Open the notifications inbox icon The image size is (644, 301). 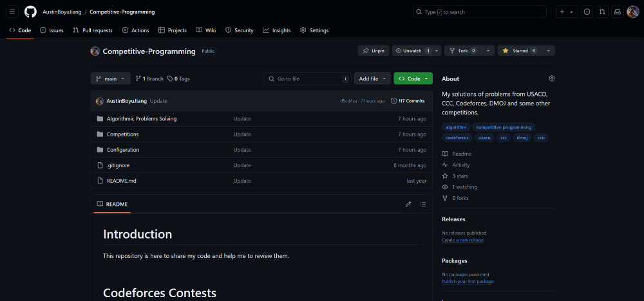pos(617,12)
